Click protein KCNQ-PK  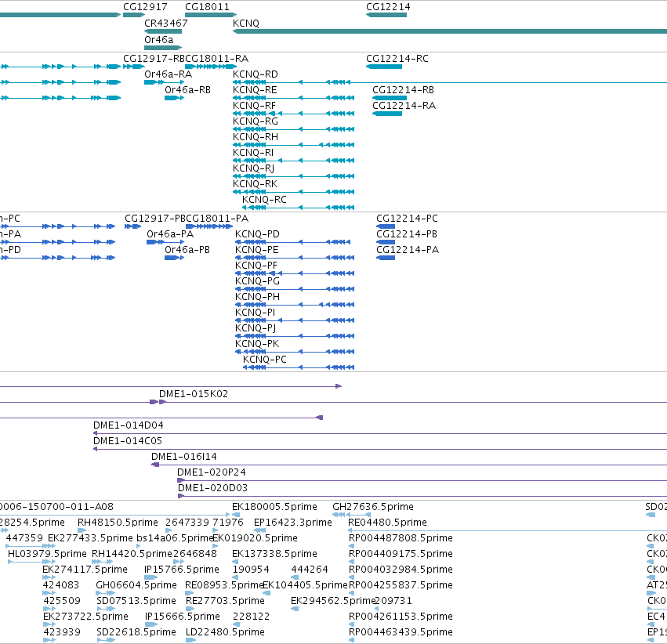[257, 344]
